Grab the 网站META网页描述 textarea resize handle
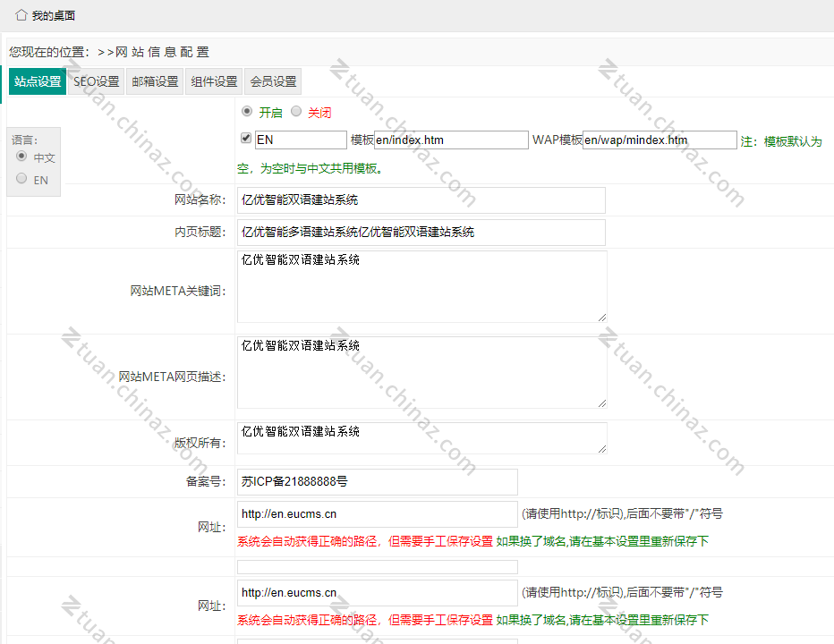834x644 pixels. coord(601,403)
